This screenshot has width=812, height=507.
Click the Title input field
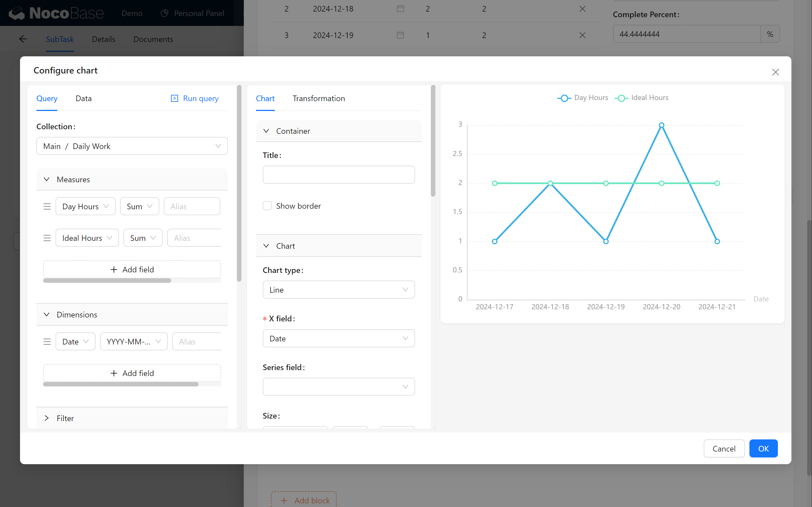point(339,175)
